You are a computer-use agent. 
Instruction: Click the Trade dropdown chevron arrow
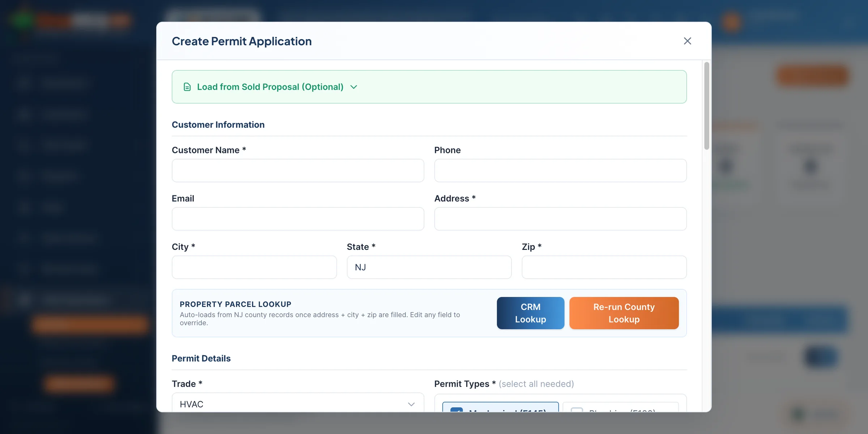pos(411,404)
